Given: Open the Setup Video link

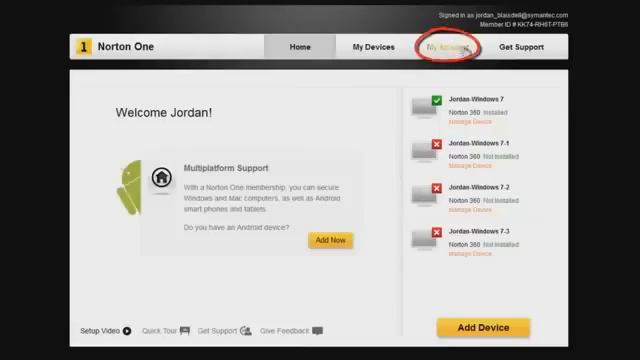Looking at the screenshot, I should pyautogui.click(x=100, y=331).
